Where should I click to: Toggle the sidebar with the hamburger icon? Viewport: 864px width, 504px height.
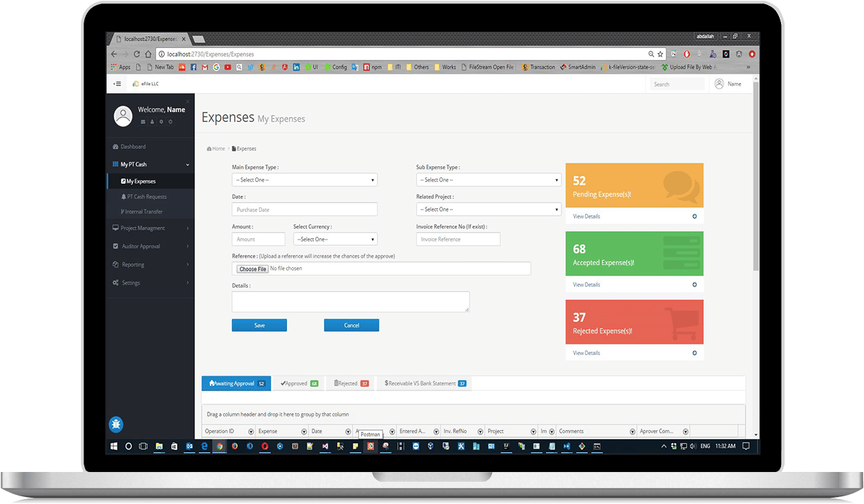click(117, 84)
